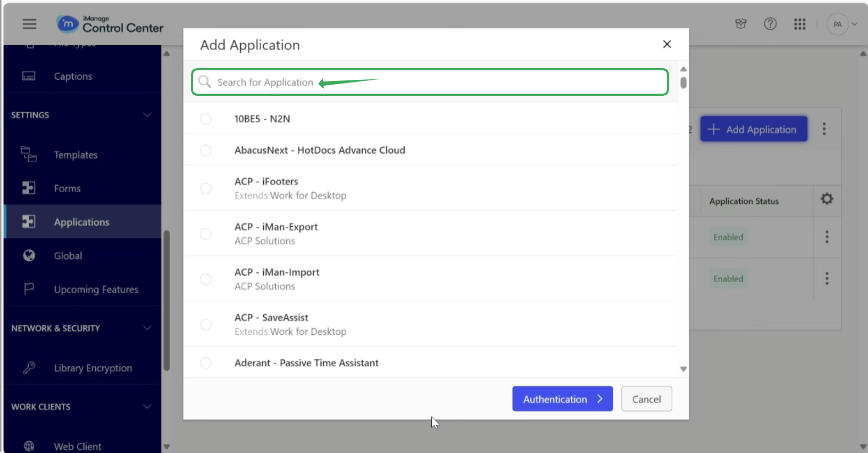
Task: Open the row menu for first Enabled application
Action: pos(827,237)
